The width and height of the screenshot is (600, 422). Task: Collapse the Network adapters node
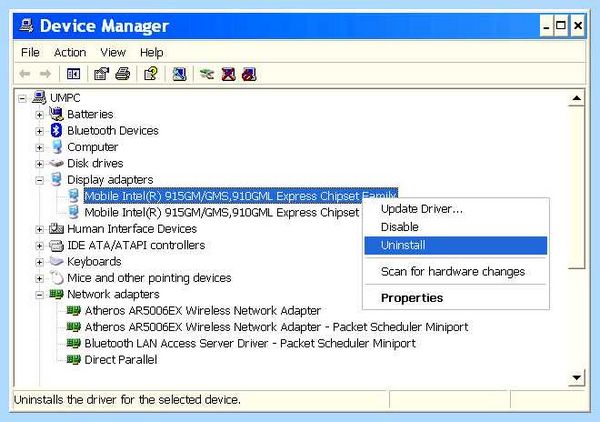click(x=39, y=295)
